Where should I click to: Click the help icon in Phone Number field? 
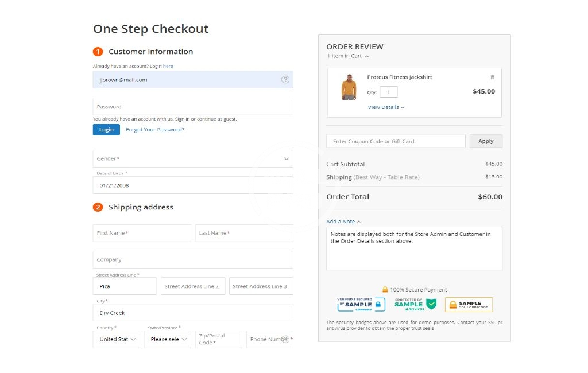[x=285, y=339]
